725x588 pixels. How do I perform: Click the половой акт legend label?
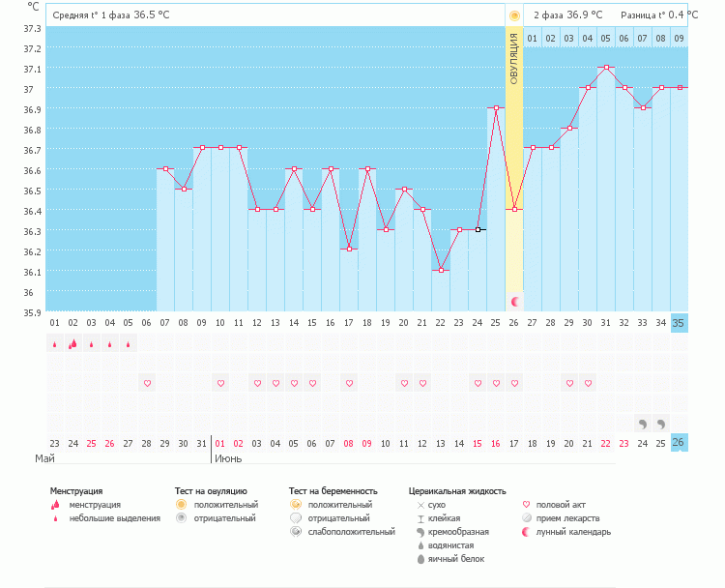pyautogui.click(x=561, y=505)
